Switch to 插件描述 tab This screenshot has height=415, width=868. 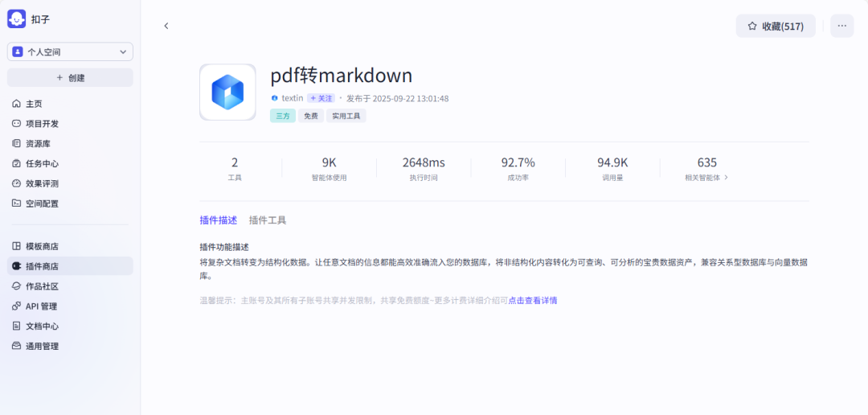click(x=218, y=220)
